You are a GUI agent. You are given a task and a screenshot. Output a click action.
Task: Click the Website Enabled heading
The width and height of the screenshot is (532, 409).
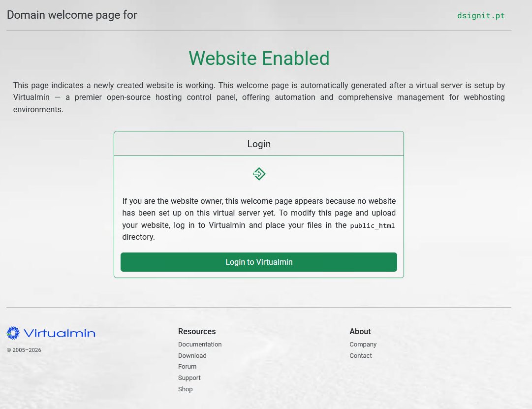click(259, 58)
